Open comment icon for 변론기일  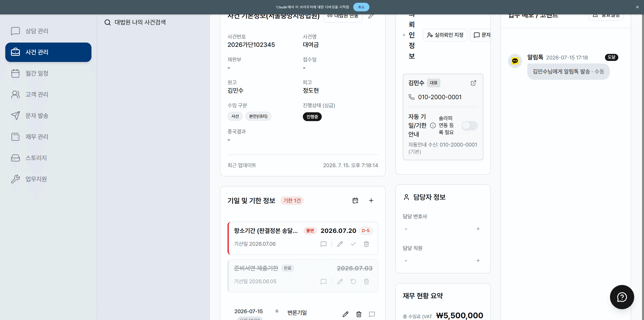point(372,314)
